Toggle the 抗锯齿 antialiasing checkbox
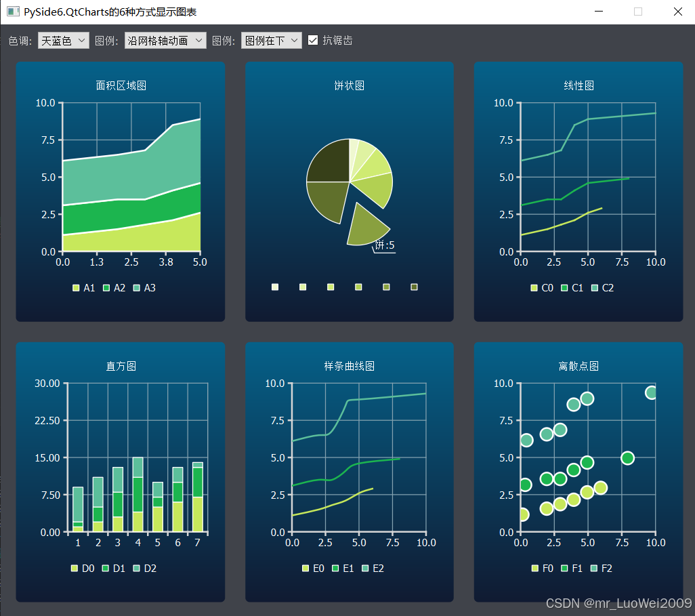Viewport: 695px width, 616px height. tap(313, 41)
